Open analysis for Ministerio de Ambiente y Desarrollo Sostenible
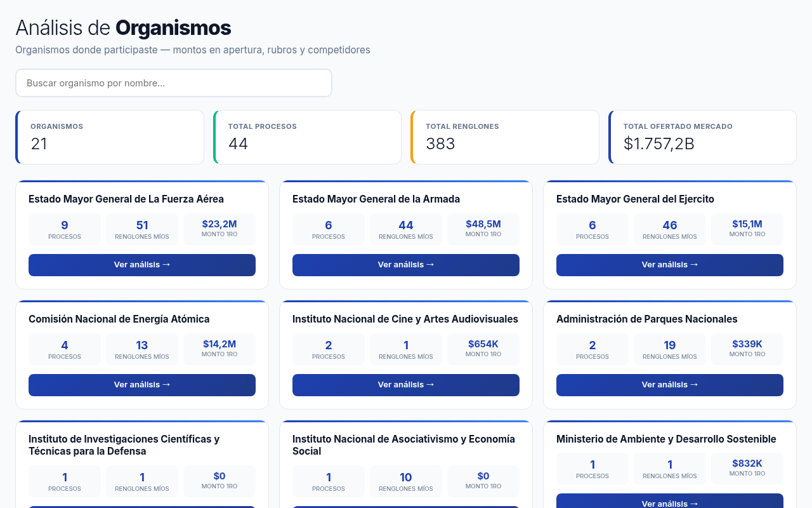Viewport: 812px width, 508px height. 669,503
